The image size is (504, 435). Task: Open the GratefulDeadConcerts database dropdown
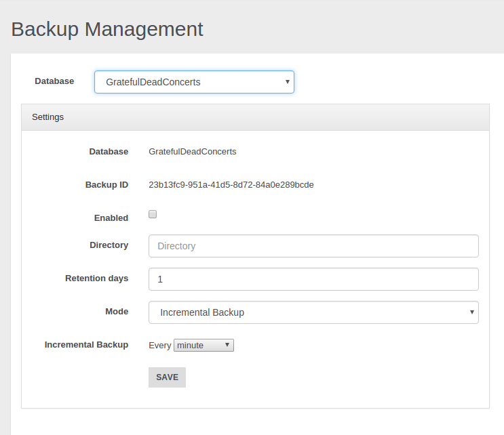(193, 82)
